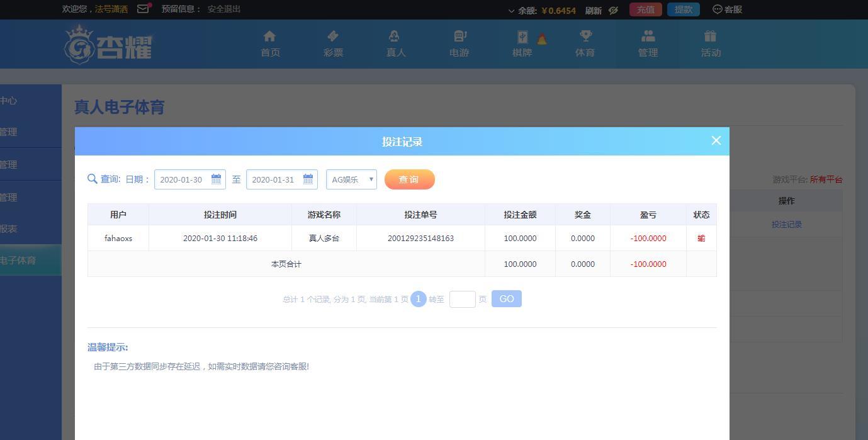Screen dimensions: 868x440
Task: Expand the balance chevron dropdown
Action: click(511, 11)
